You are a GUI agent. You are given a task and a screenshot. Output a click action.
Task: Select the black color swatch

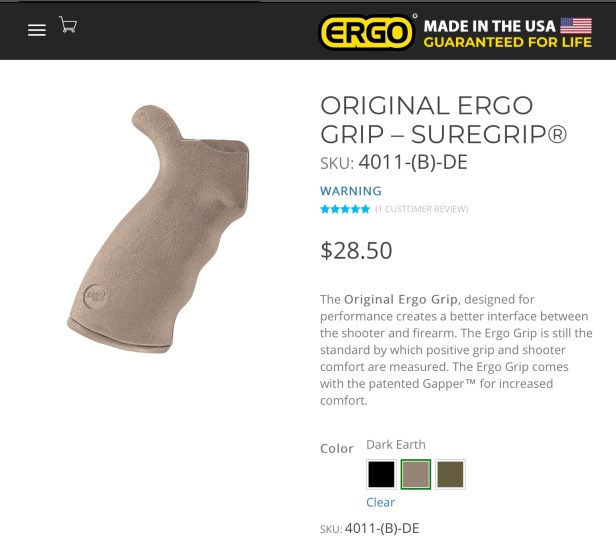pyautogui.click(x=381, y=474)
